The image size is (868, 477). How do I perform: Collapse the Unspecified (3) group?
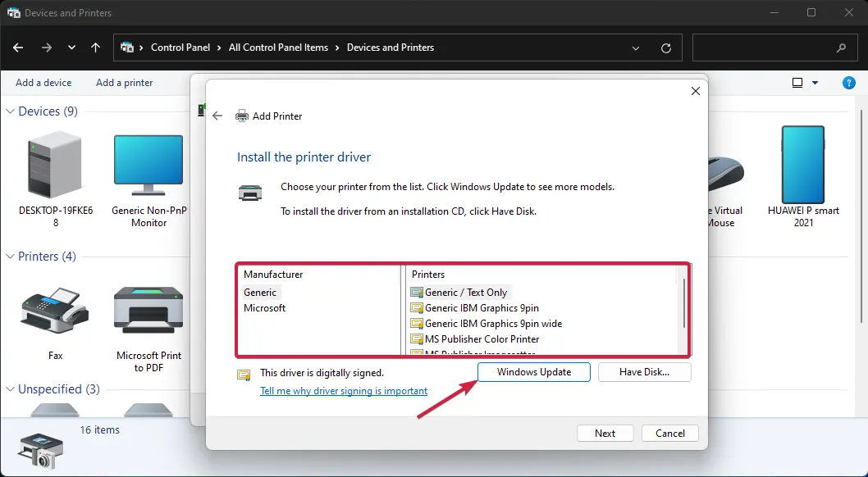pos(11,389)
